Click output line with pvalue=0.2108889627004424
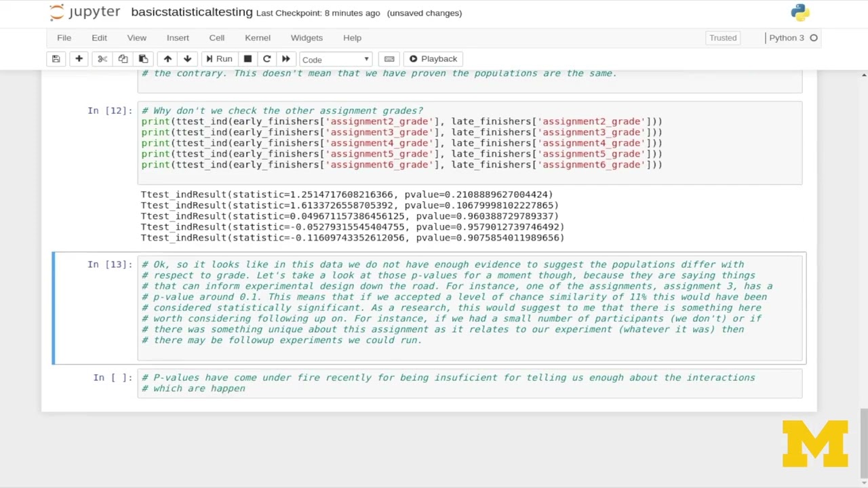 click(x=347, y=195)
